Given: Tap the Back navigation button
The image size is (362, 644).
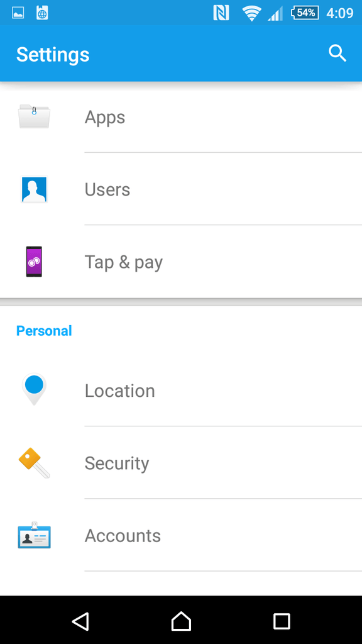Looking at the screenshot, I should (x=80, y=621).
